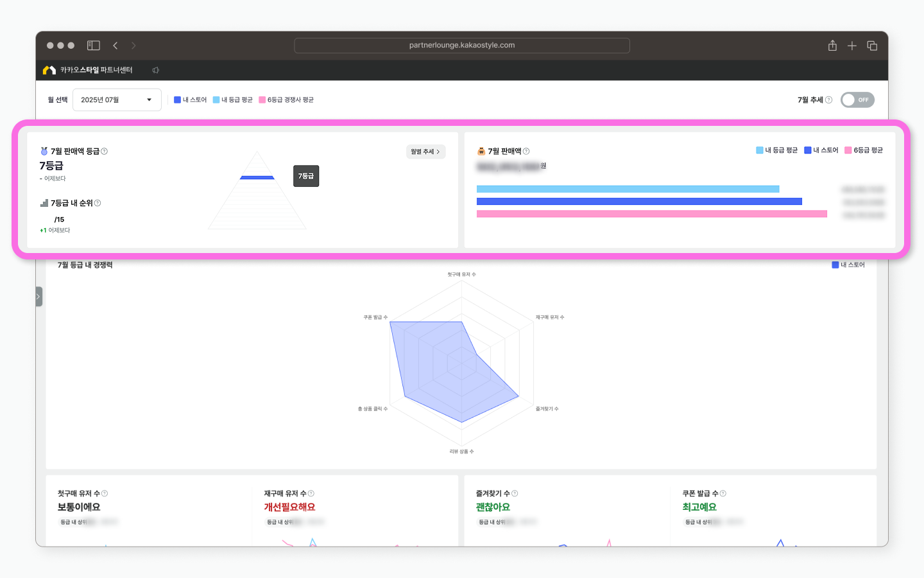924x578 pixels.
Task: Open the megaphone announcements icon
Action: click(155, 70)
